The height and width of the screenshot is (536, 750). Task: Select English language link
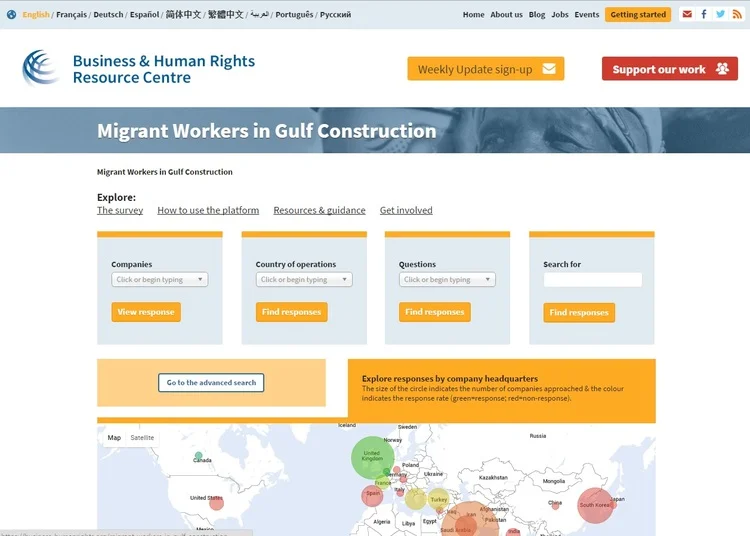coord(36,15)
